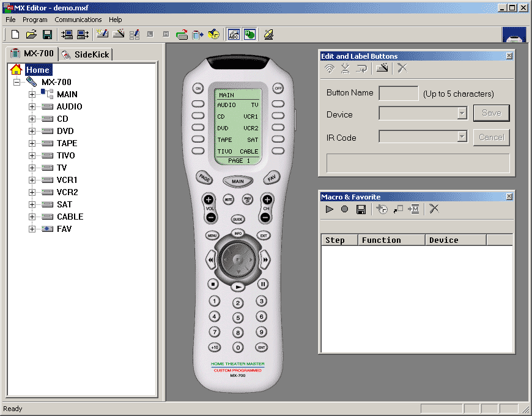Close the Macro & Favorite panel
Viewport: 532px width, 416px height.
(x=509, y=196)
